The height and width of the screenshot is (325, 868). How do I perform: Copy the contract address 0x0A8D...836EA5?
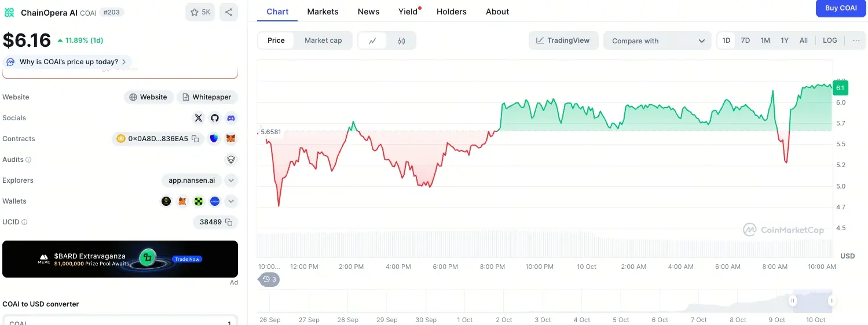click(195, 139)
